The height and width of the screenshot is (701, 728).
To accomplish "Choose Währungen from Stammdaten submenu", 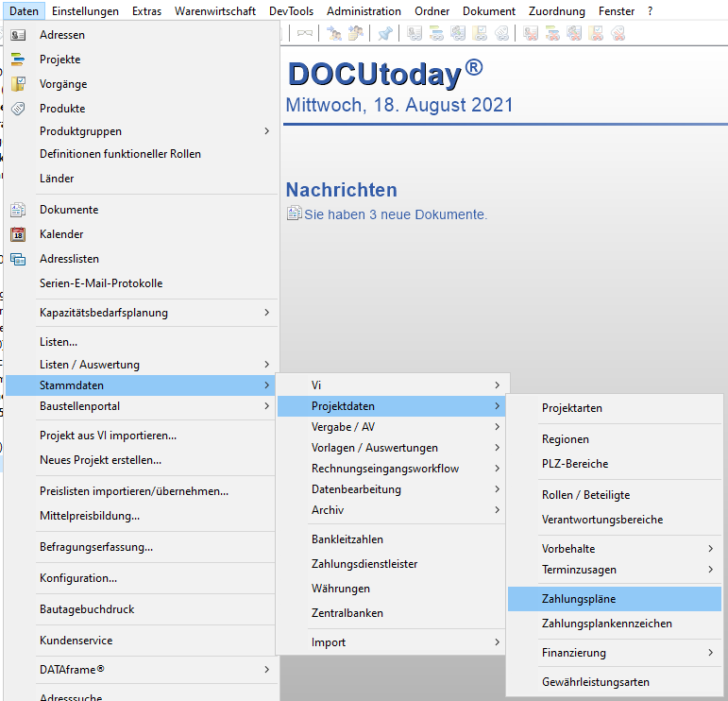I will [x=391, y=589].
